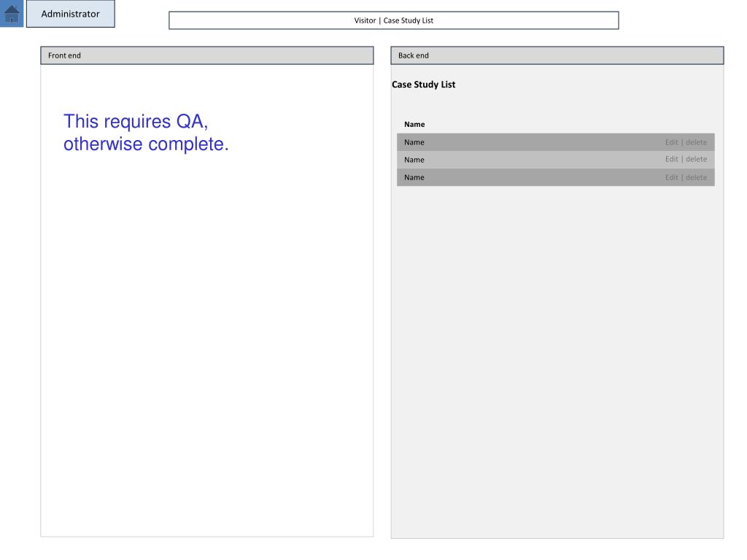This screenshot has height=560, width=747.
Task: Select the Administrator button
Action: [71, 14]
